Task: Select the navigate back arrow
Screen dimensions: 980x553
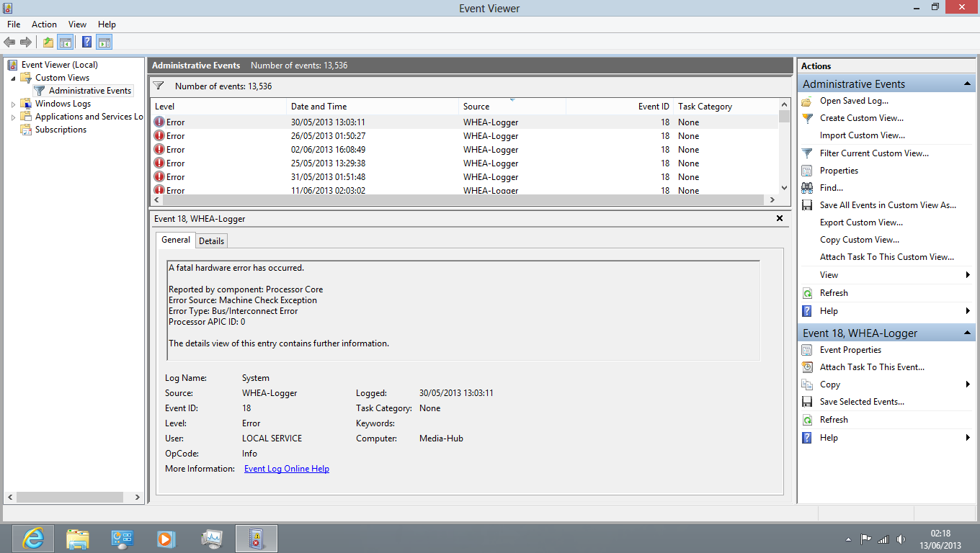Action: tap(9, 42)
